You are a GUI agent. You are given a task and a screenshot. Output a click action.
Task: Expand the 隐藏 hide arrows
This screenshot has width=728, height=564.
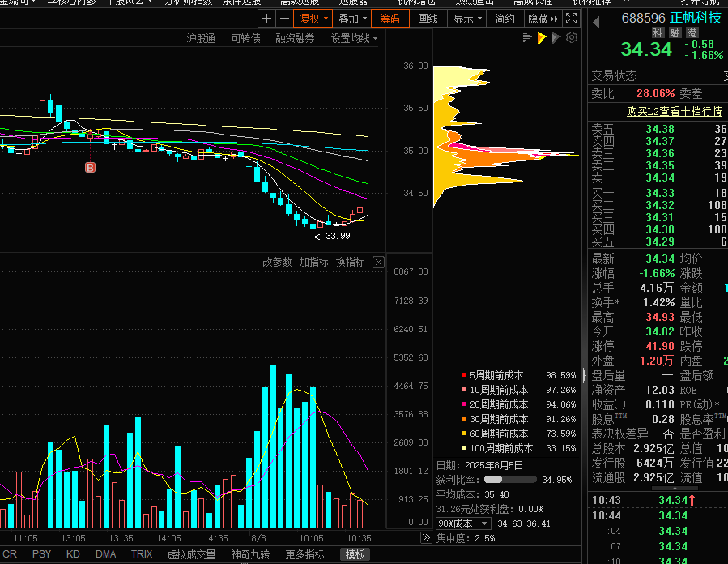coord(553,19)
